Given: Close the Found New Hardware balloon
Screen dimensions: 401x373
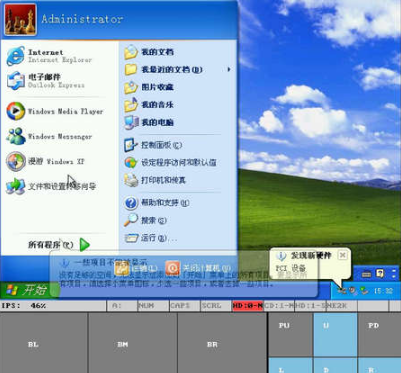Looking at the screenshot, I should [x=342, y=255].
